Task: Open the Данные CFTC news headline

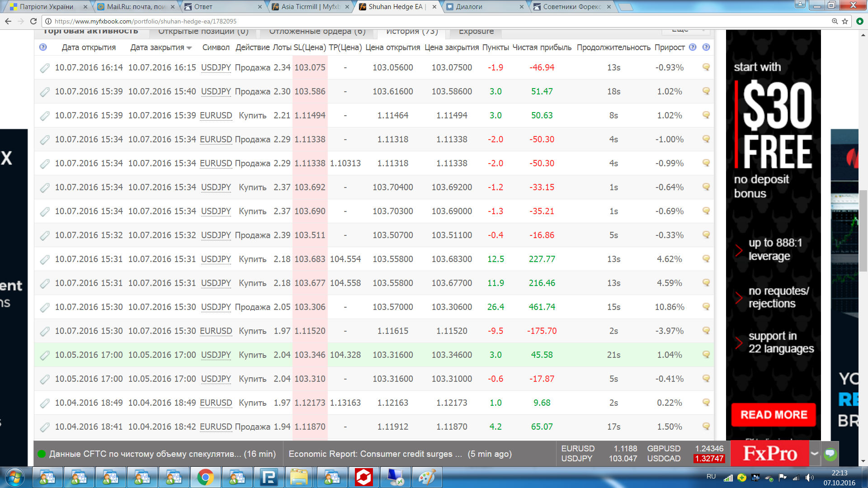Action: (145, 454)
